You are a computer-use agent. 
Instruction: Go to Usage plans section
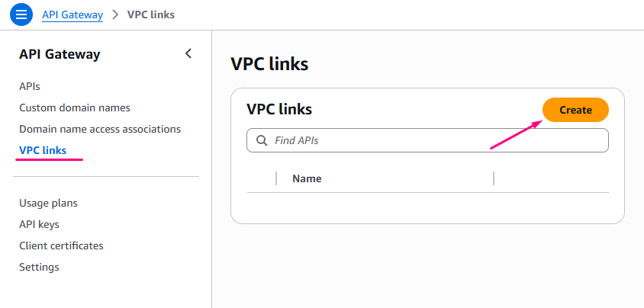(48, 203)
